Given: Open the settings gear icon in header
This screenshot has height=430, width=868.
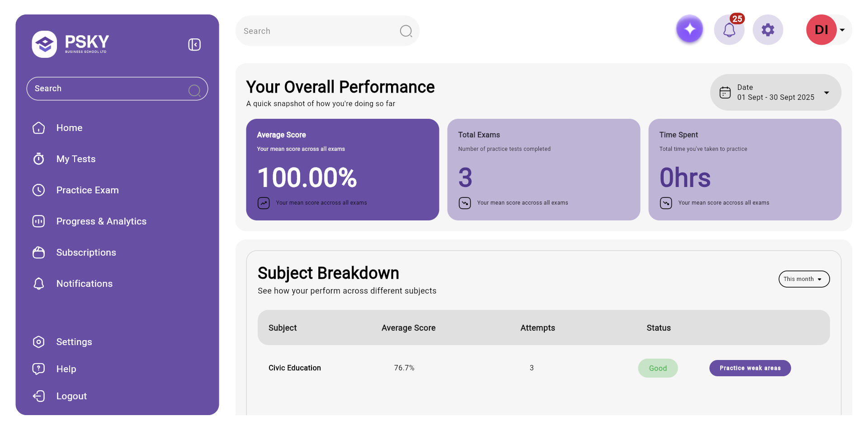Looking at the screenshot, I should tap(768, 30).
